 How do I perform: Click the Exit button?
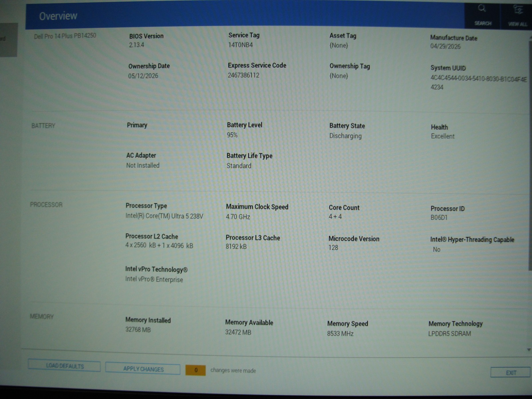[511, 373]
